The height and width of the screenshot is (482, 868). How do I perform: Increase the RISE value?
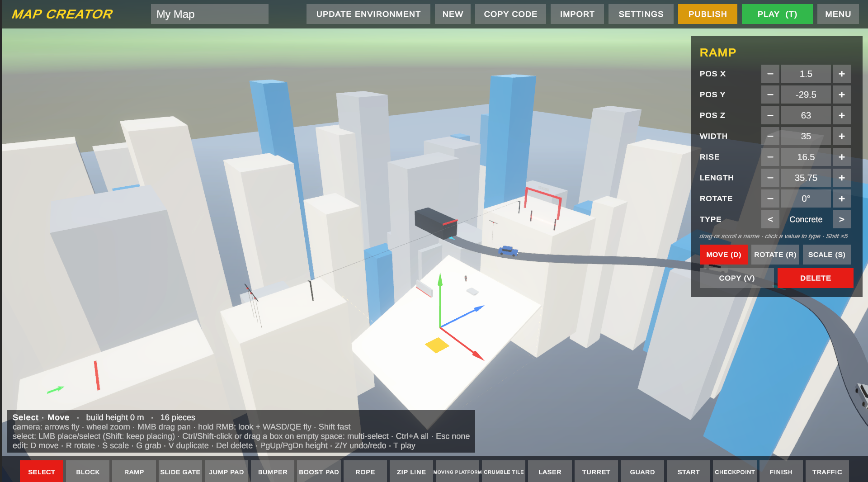point(841,157)
